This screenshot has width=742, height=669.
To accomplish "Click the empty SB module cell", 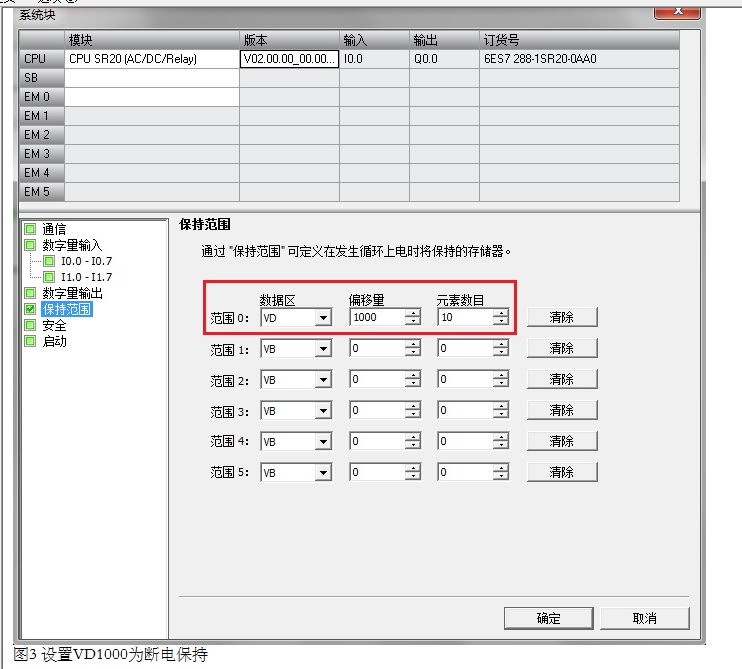I will (x=152, y=78).
